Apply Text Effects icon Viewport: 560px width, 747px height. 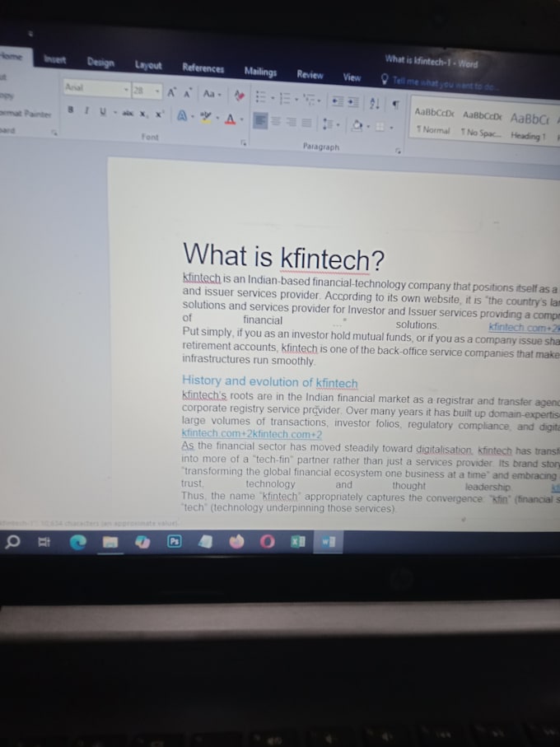pos(182,116)
